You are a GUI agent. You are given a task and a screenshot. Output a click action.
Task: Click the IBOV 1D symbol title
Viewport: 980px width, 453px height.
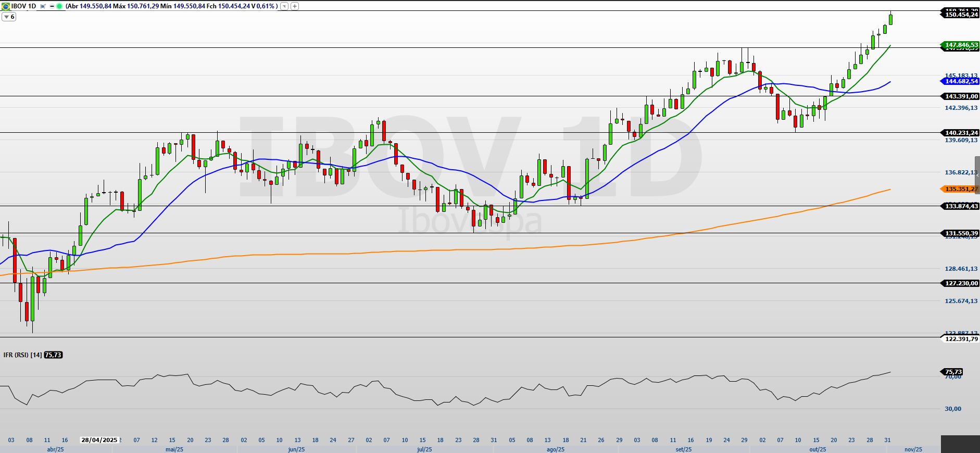coord(24,6)
